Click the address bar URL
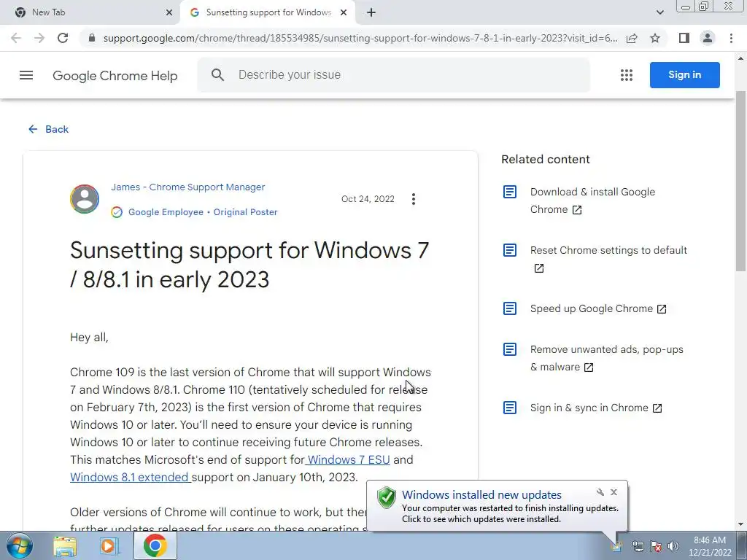The width and height of the screenshot is (747, 560). (360, 38)
